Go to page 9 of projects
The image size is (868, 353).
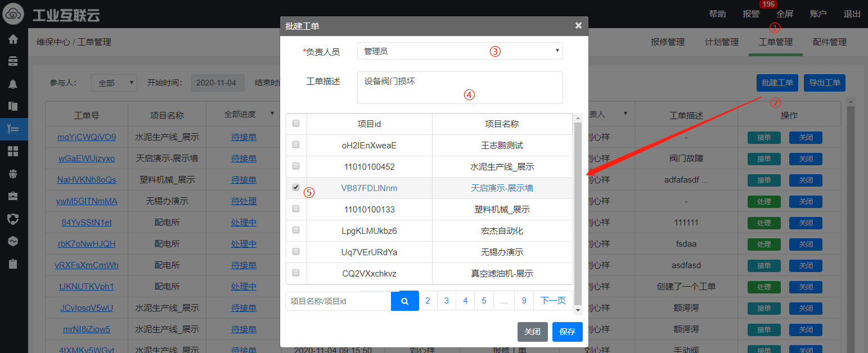524,301
